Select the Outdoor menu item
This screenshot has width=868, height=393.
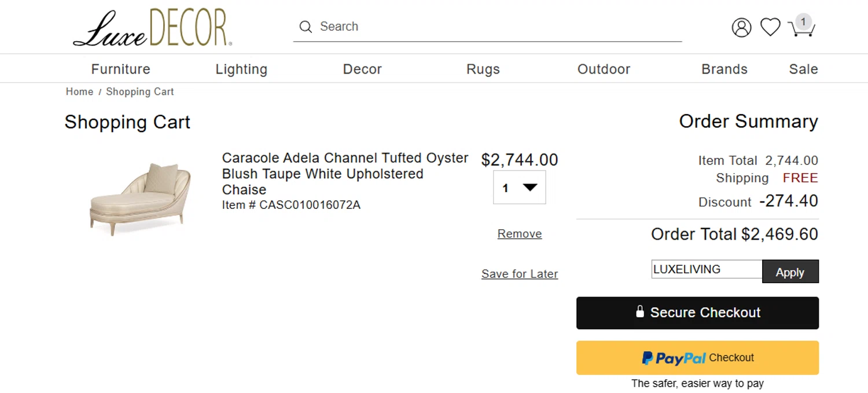(x=604, y=69)
